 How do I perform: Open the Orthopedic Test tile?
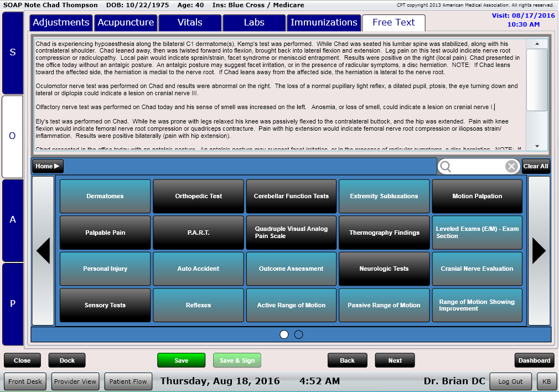[198, 197]
